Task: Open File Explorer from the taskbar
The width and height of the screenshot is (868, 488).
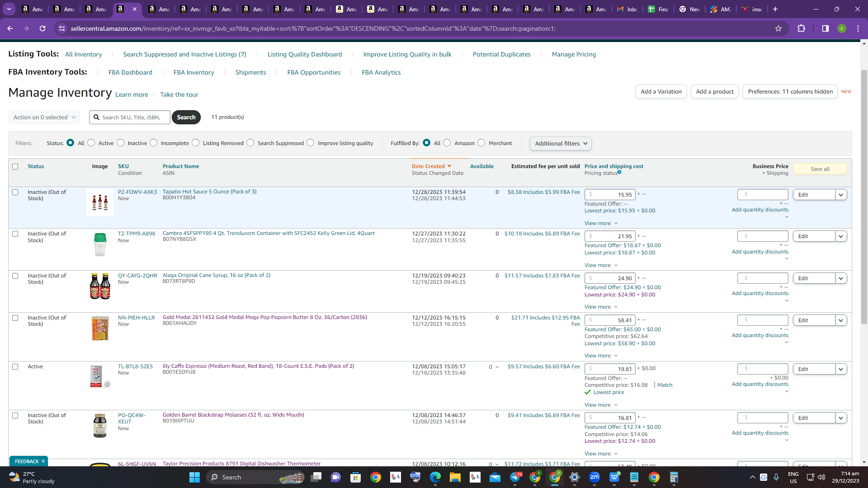Action: click(x=455, y=477)
